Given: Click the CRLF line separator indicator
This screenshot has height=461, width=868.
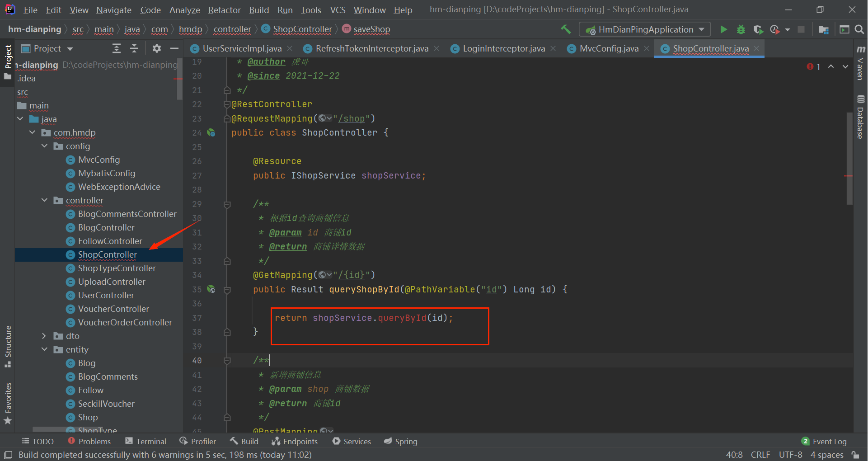Looking at the screenshot, I should tap(760, 455).
